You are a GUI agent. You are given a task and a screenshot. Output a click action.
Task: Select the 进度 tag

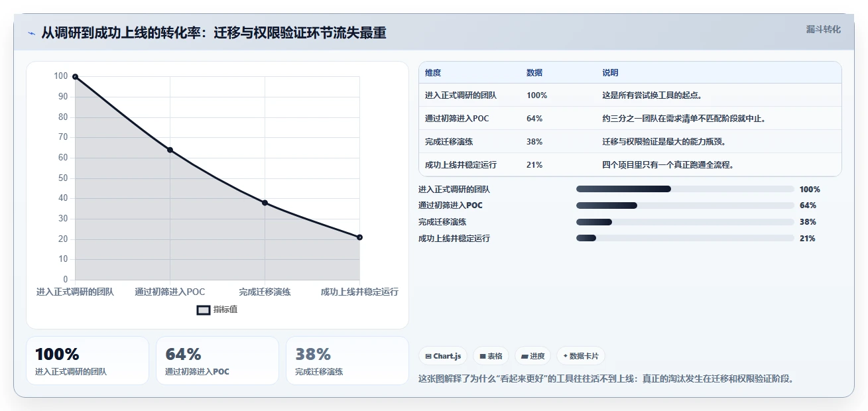click(533, 356)
